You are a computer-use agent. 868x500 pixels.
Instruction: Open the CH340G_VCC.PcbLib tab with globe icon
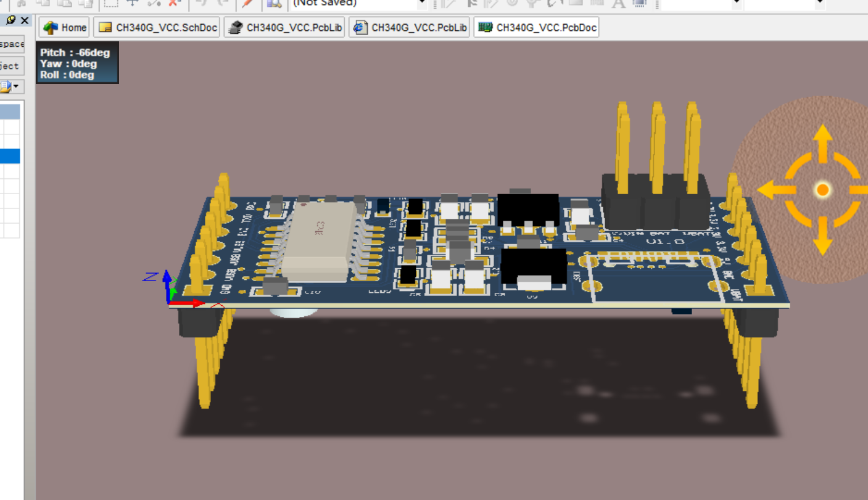coord(409,28)
